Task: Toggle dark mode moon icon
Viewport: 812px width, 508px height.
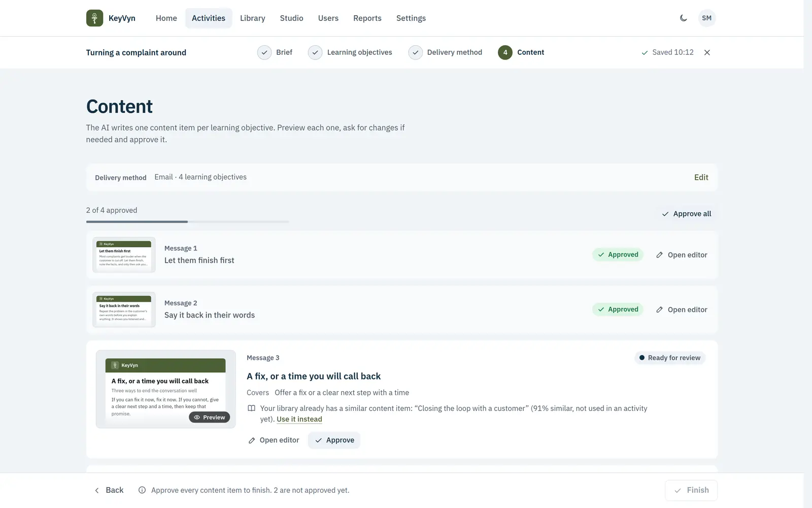Action: coord(684,18)
